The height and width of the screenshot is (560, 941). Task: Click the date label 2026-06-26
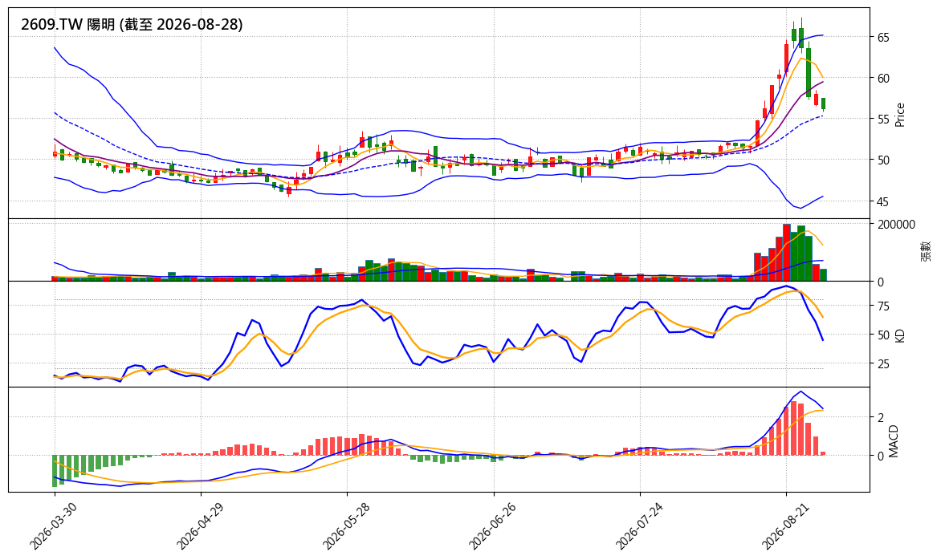(x=491, y=526)
